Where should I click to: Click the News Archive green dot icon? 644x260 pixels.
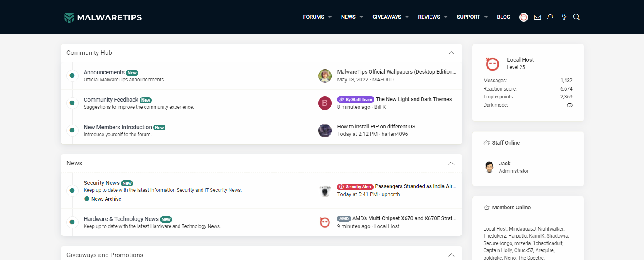(87, 199)
